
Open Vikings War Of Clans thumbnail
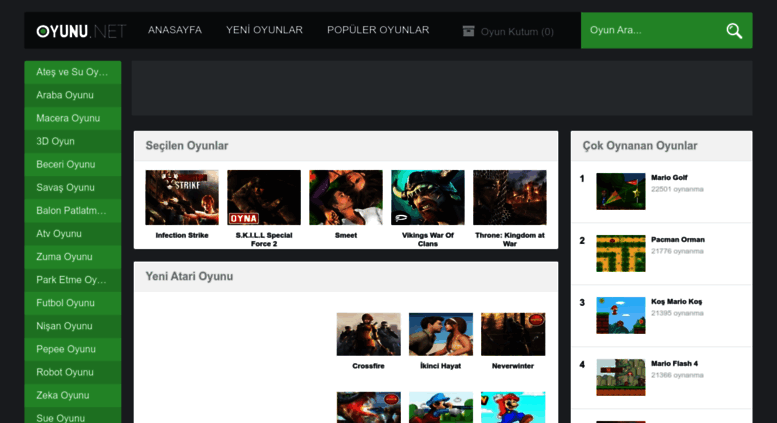428,197
